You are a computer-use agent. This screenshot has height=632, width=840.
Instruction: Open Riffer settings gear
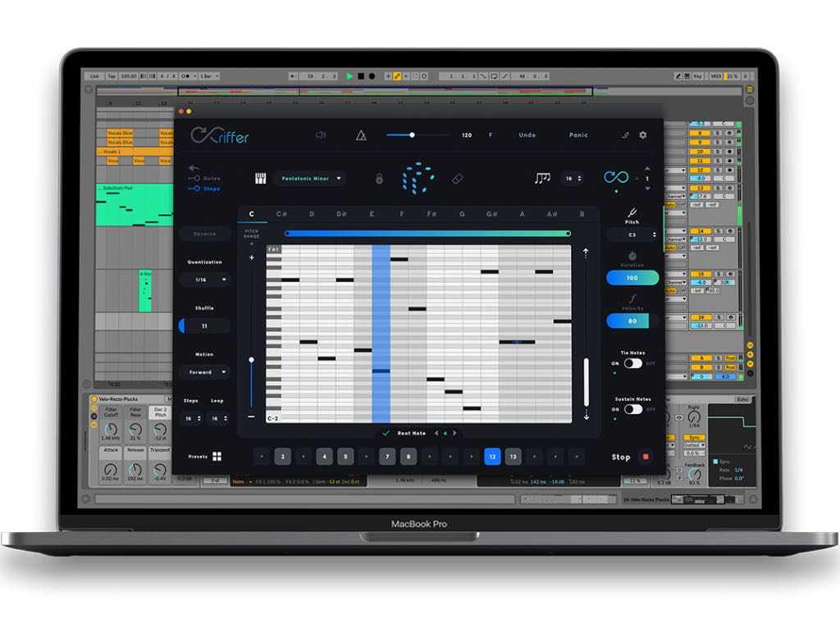(x=643, y=134)
